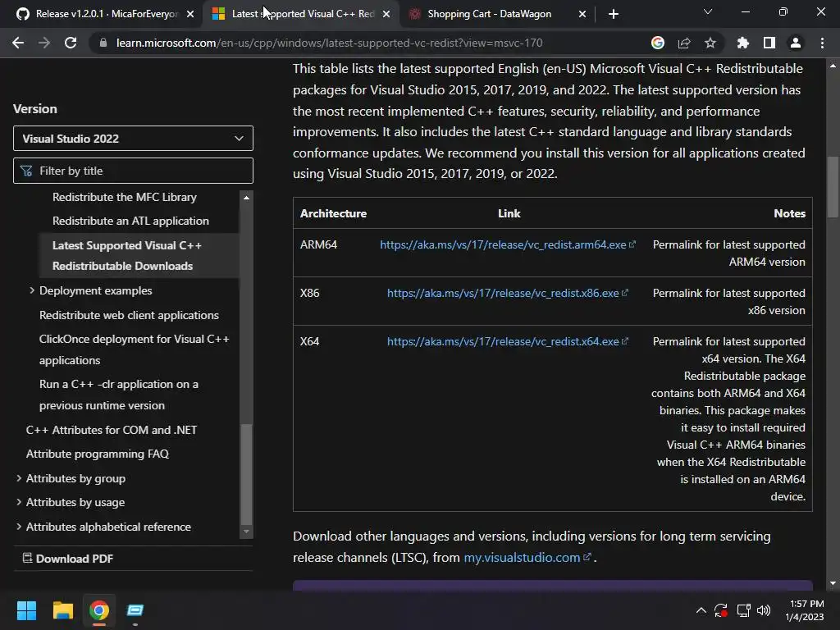Open the Visual Studio 2022 version dropdown

click(x=133, y=139)
